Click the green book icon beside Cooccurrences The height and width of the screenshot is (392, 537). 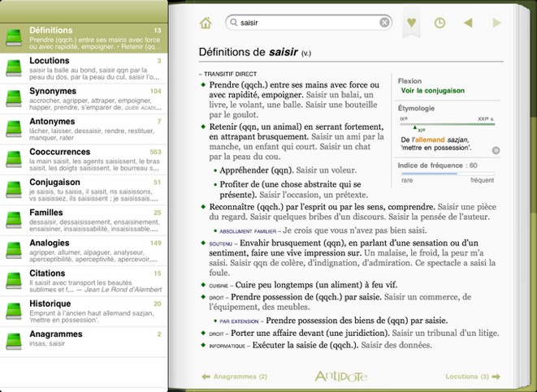(14, 160)
